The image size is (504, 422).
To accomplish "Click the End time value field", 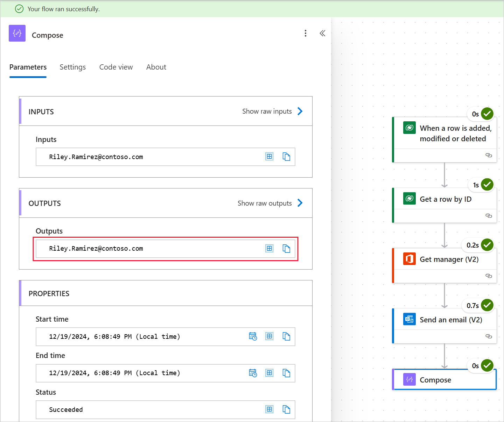I will point(166,373).
